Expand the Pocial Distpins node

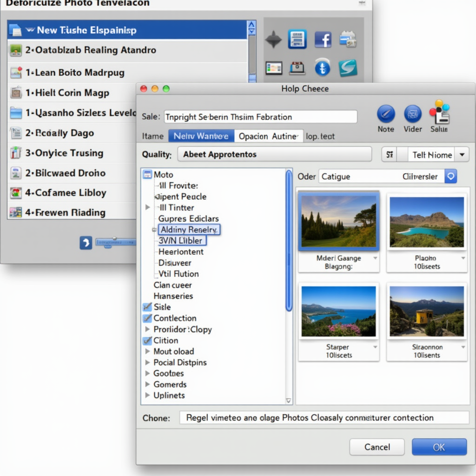(x=147, y=363)
